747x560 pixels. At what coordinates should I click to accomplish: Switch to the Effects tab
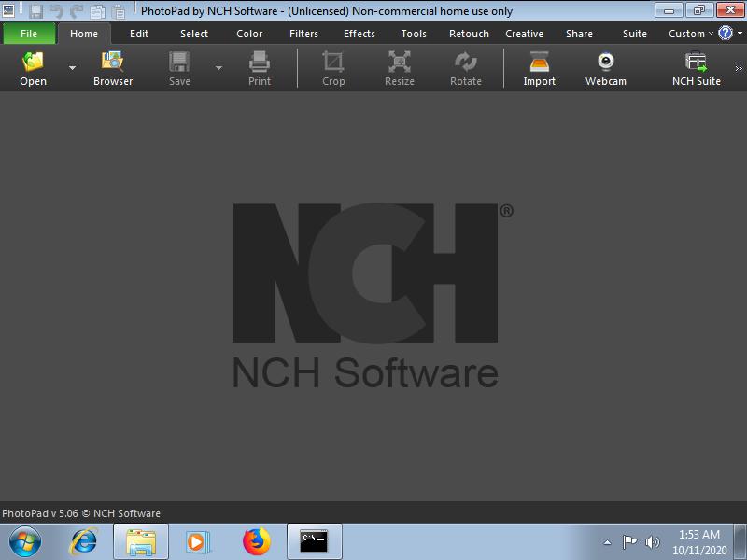coord(359,34)
